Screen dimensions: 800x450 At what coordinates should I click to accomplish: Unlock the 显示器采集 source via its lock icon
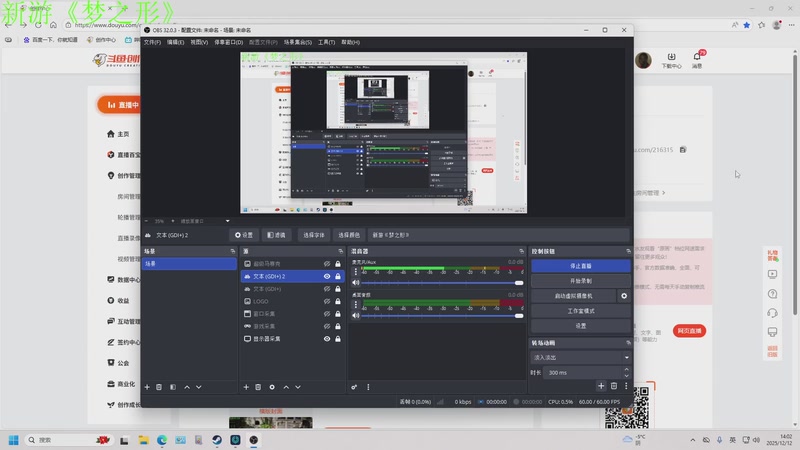338,339
